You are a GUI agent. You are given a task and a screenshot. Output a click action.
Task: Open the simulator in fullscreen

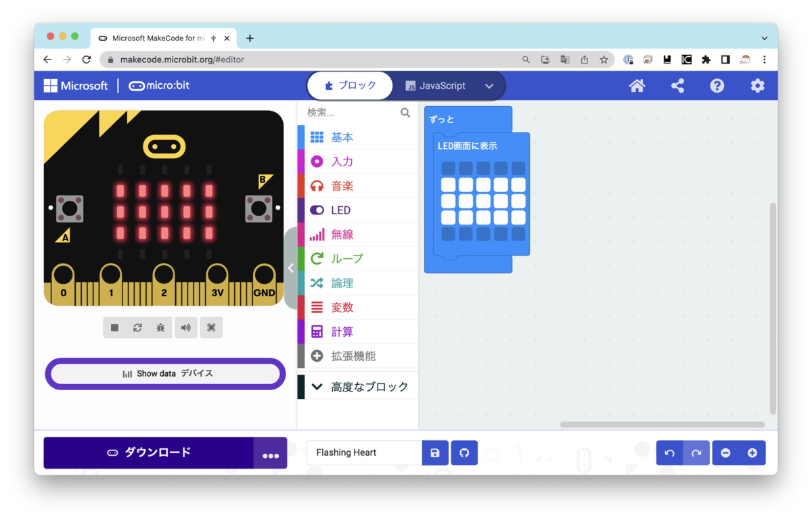[211, 327]
